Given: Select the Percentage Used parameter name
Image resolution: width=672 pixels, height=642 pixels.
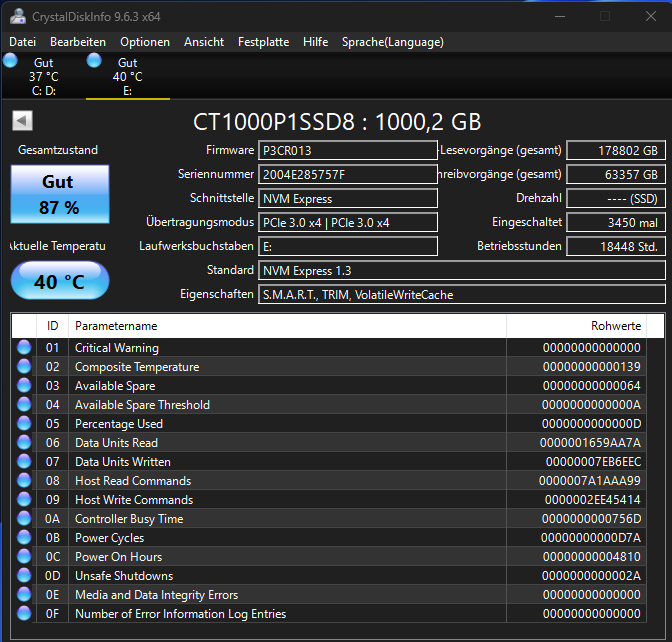Looking at the screenshot, I should [x=119, y=424].
